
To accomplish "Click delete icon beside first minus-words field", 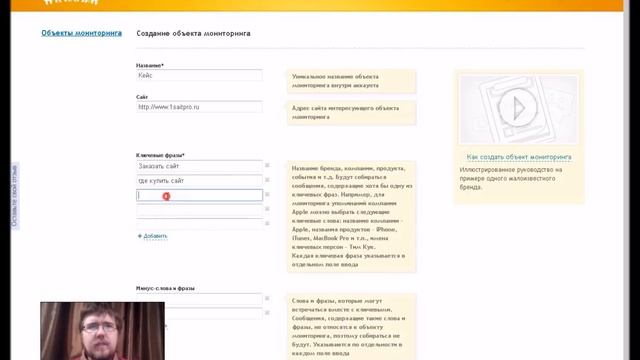I will [267, 298].
